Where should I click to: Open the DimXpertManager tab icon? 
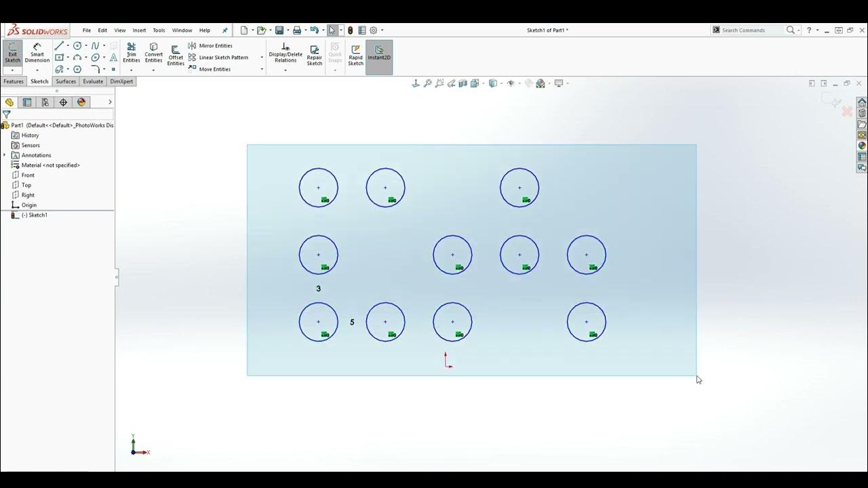point(64,102)
